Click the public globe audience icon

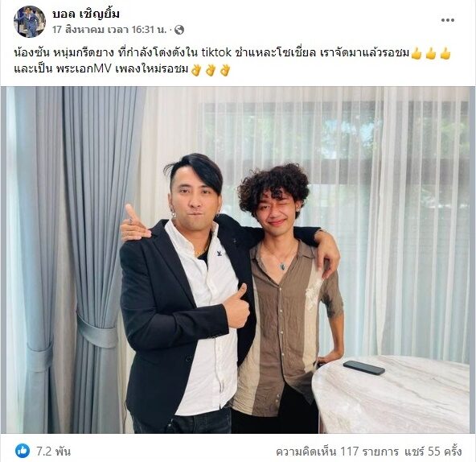pyautogui.click(x=179, y=30)
